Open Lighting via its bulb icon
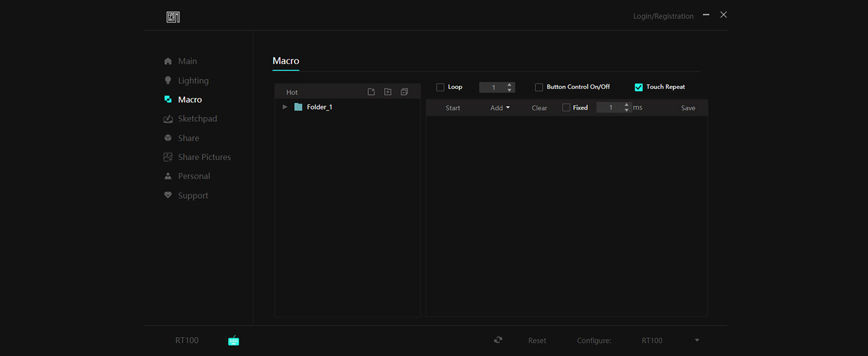Viewport: 868px width, 356px height. coord(168,80)
